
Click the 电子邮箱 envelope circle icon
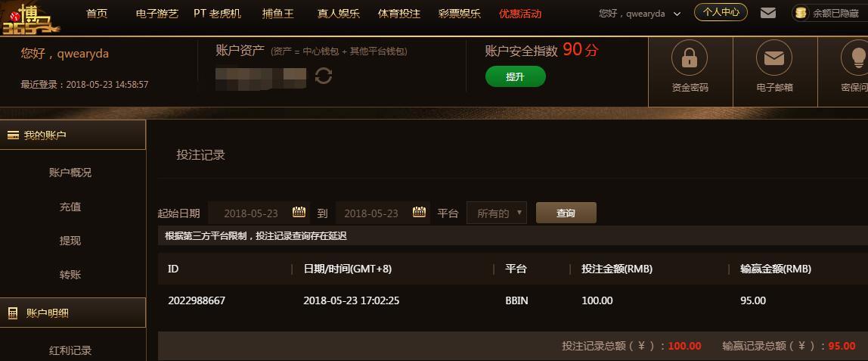click(x=774, y=58)
